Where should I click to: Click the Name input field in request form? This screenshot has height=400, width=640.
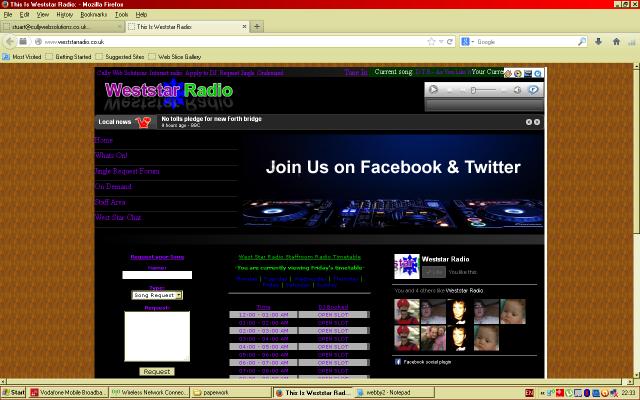(157, 275)
